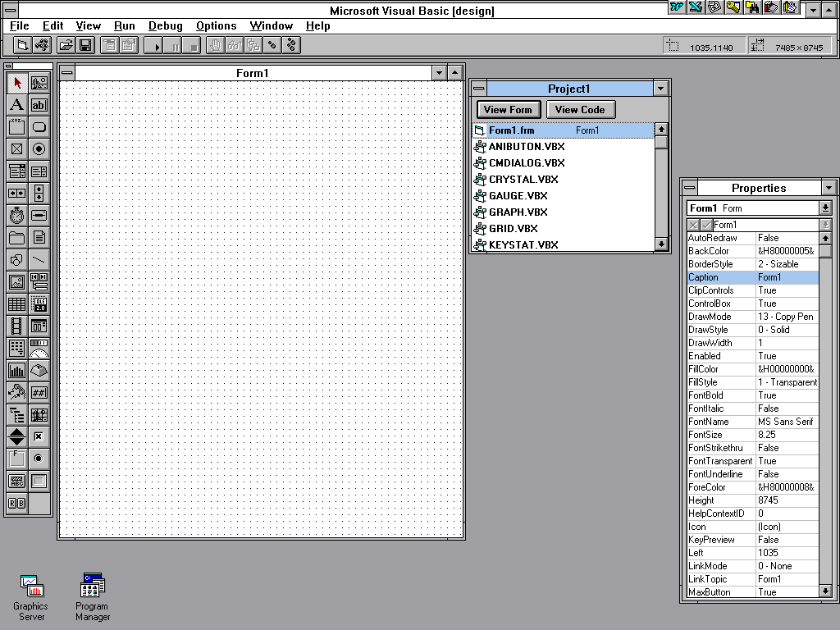The height and width of the screenshot is (630, 840).
Task: Select the Command Button tool
Action: point(39,127)
